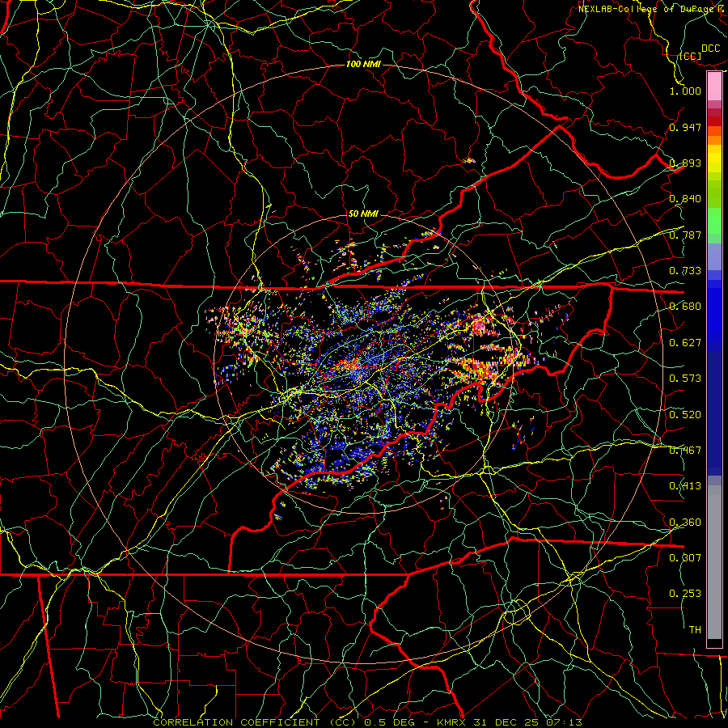This screenshot has height=728, width=728.
Task: Select the lavender segment of the color bar
Action: coord(714,256)
